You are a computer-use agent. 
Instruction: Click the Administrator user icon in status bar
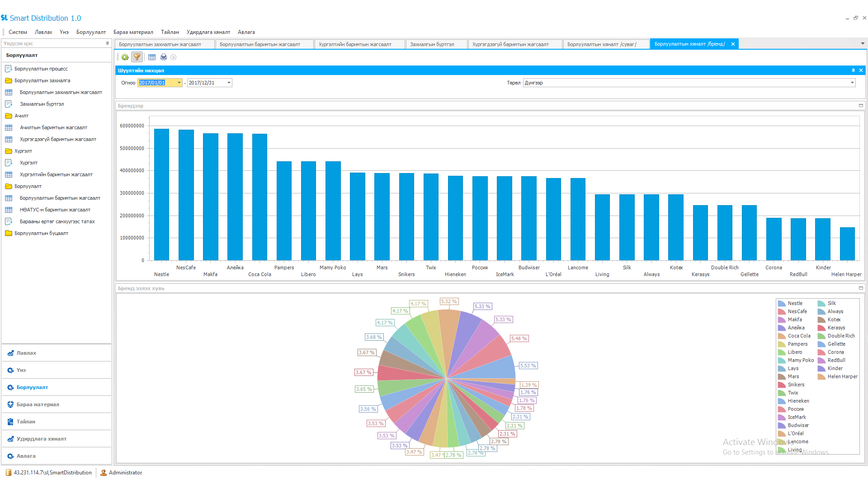[104, 473]
